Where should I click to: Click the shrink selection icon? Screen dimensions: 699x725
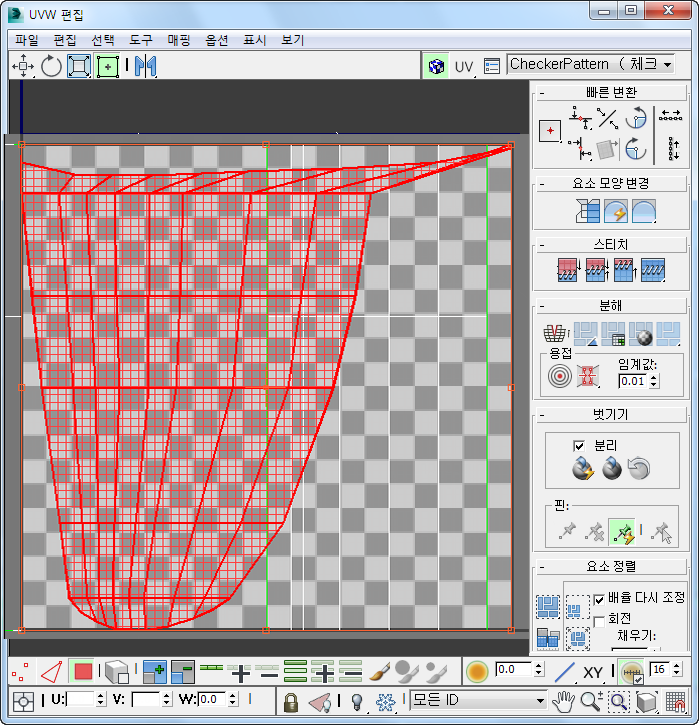[x=183, y=672]
